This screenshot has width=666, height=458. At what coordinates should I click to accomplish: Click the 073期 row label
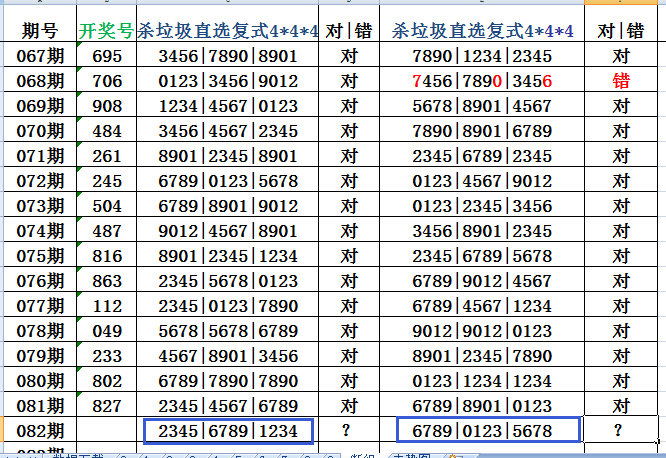pos(40,206)
